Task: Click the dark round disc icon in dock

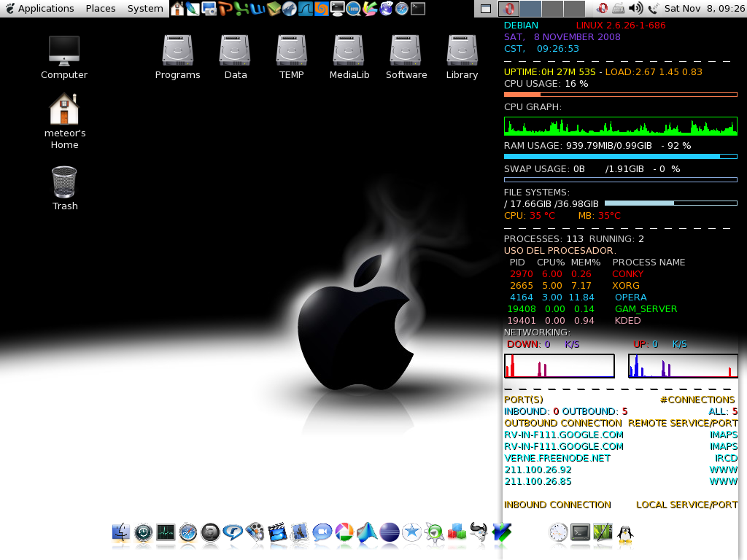Action: point(210,532)
